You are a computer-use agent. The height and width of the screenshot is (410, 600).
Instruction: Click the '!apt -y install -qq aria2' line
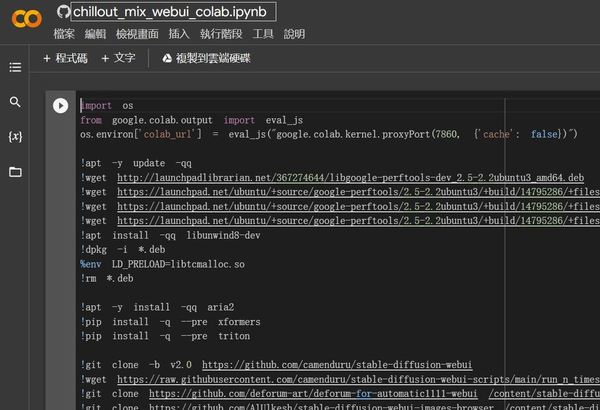click(x=157, y=307)
